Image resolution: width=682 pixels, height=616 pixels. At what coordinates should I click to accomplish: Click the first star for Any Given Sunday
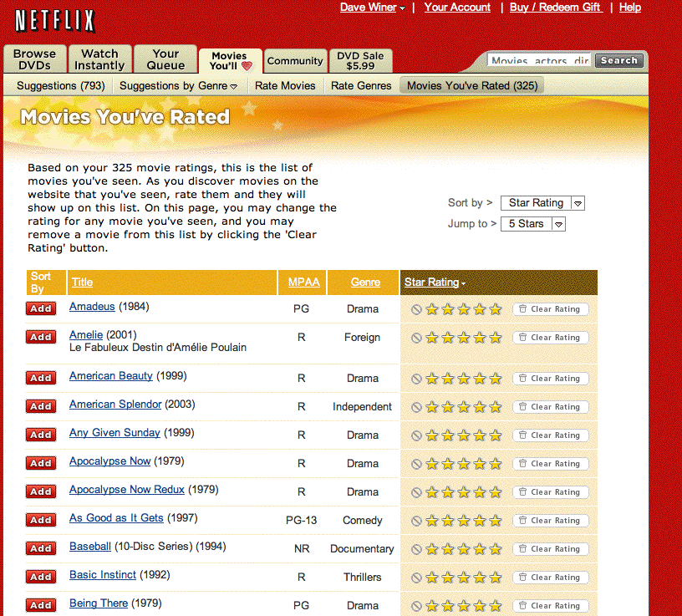(432, 435)
